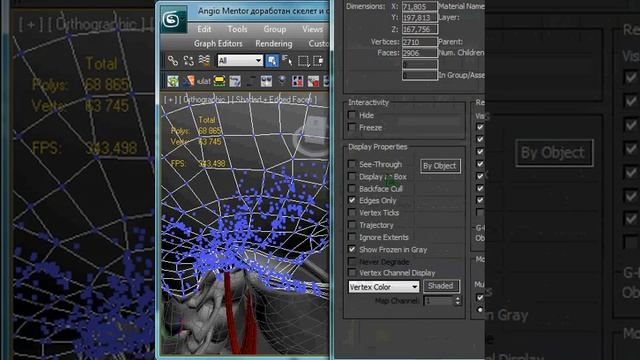Image resolution: width=640 pixels, height=360 pixels.
Task: Open the viewport [+] general menu
Action: (170, 99)
